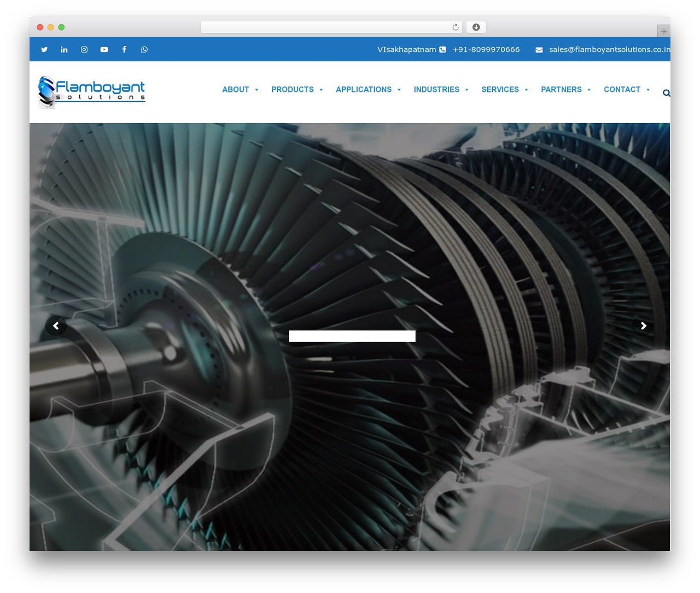Email sales@flamboyantsolutions.co.in link
This screenshot has height=593, width=700.
tap(610, 49)
